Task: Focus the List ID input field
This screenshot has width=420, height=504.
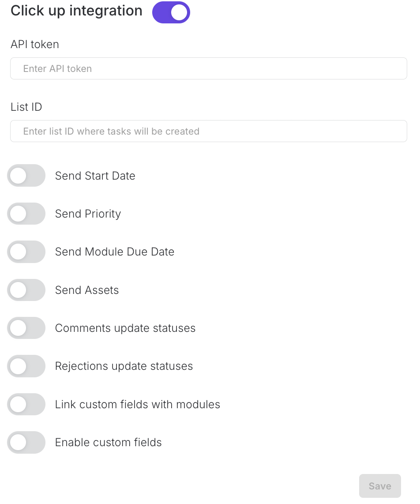Action: tap(208, 131)
